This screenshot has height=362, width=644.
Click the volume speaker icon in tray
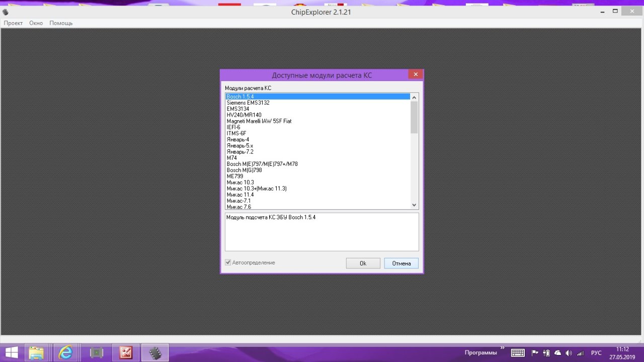569,353
